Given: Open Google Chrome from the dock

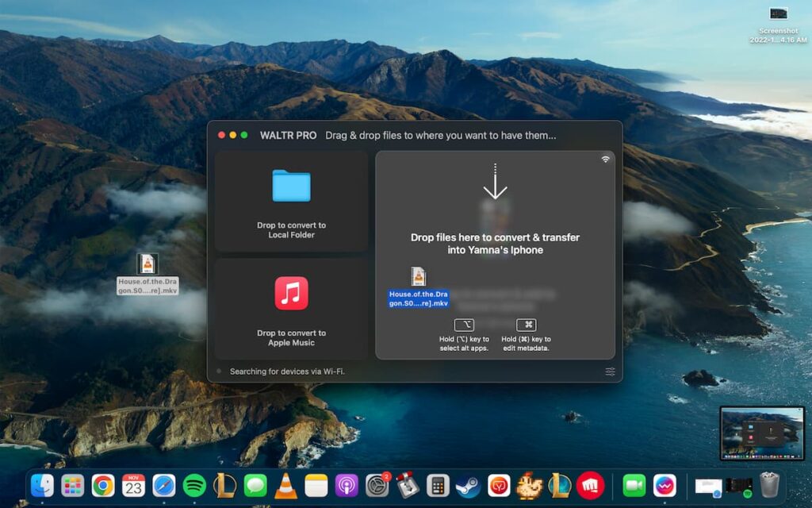Looking at the screenshot, I should (x=103, y=485).
